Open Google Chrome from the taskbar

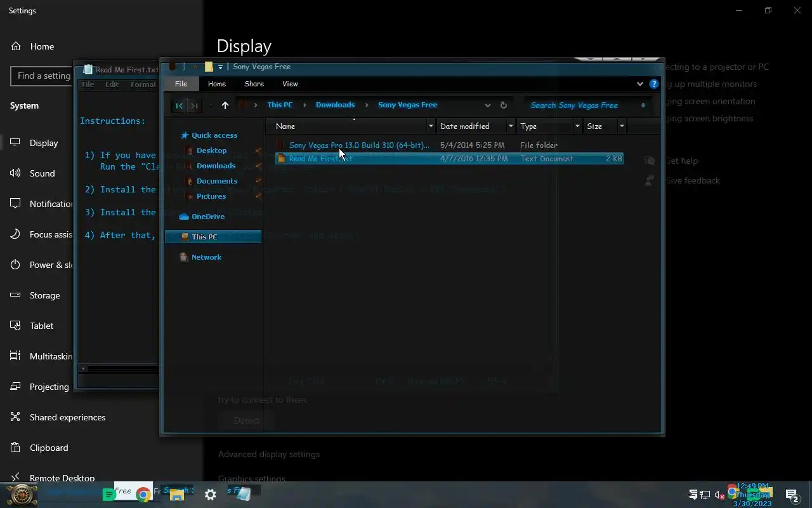(143, 495)
